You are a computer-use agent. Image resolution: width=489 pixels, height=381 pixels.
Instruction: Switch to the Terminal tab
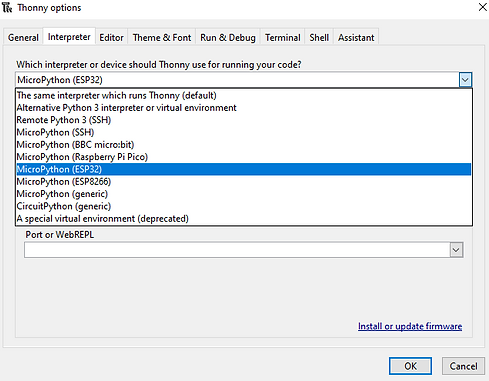click(x=283, y=37)
